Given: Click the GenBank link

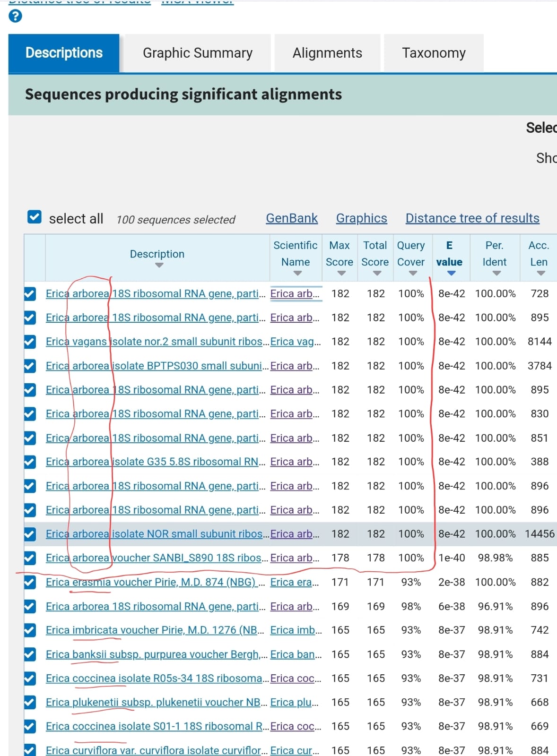Looking at the screenshot, I should (292, 218).
